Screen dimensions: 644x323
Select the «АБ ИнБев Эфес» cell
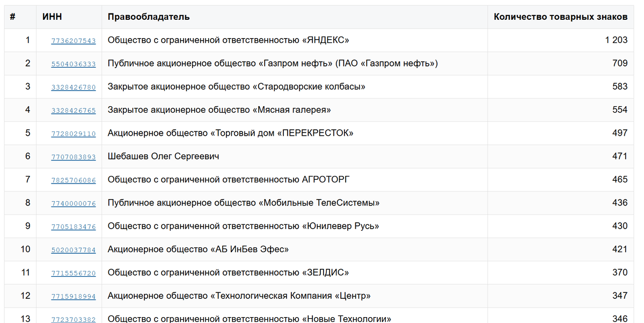pyautogui.click(x=295, y=249)
